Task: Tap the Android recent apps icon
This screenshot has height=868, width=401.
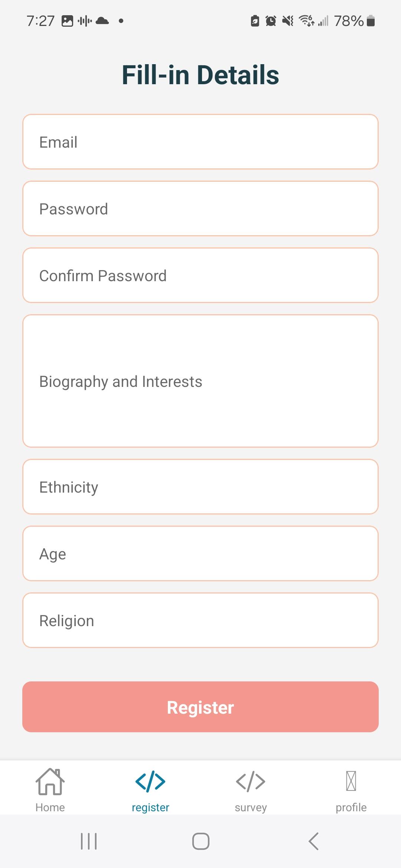Action: [89, 841]
